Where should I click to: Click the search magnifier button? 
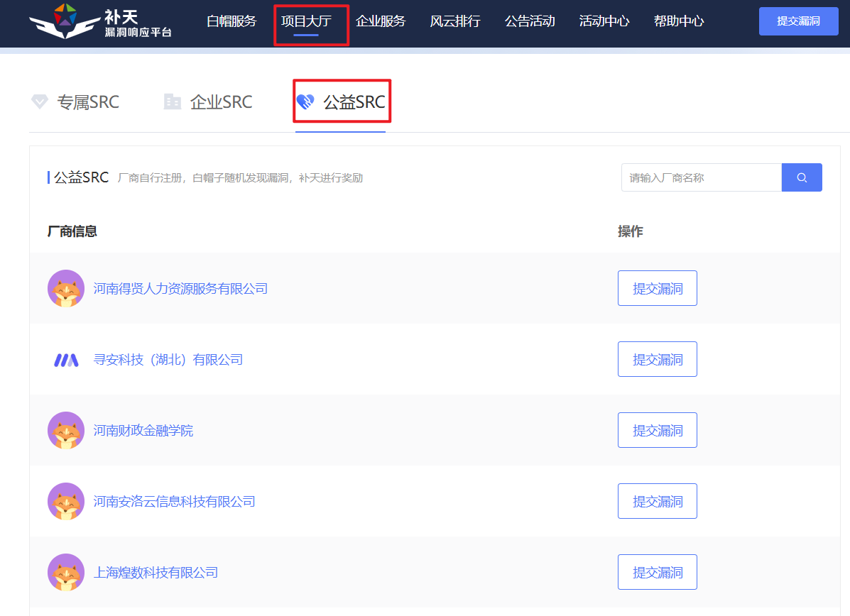[801, 177]
